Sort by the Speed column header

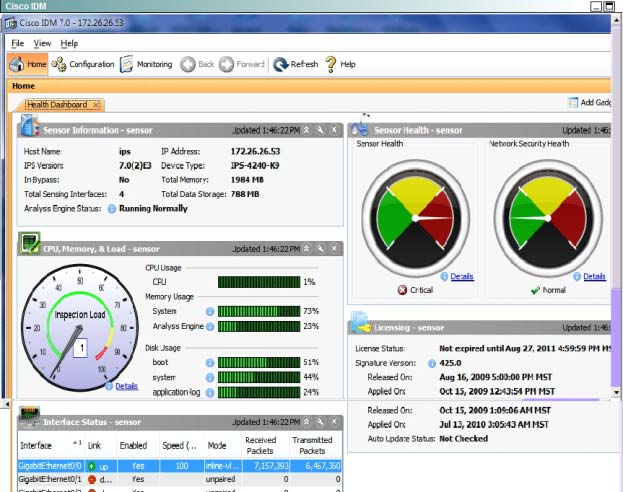click(180, 446)
